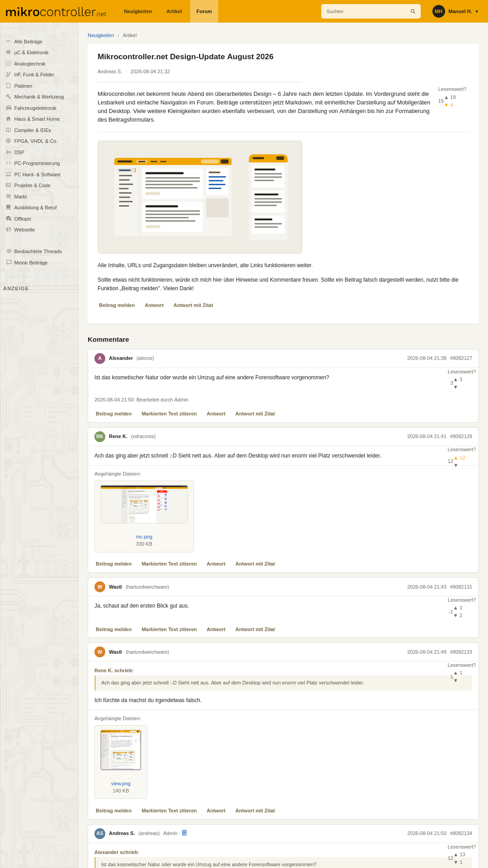This screenshot has width=488, height=868.
Task: Click the µC & Elektronik chip icon
Action: coord(8,52)
